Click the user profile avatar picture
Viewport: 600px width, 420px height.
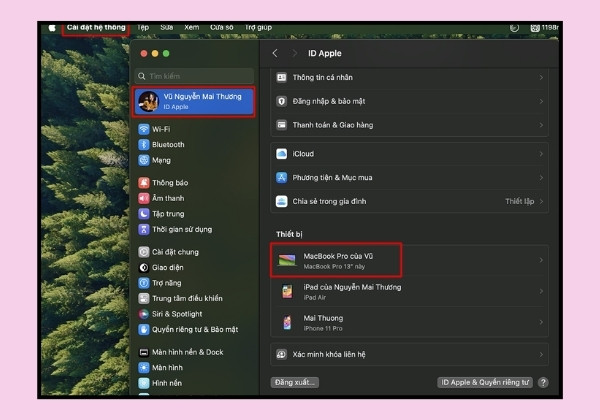pyautogui.click(x=148, y=101)
